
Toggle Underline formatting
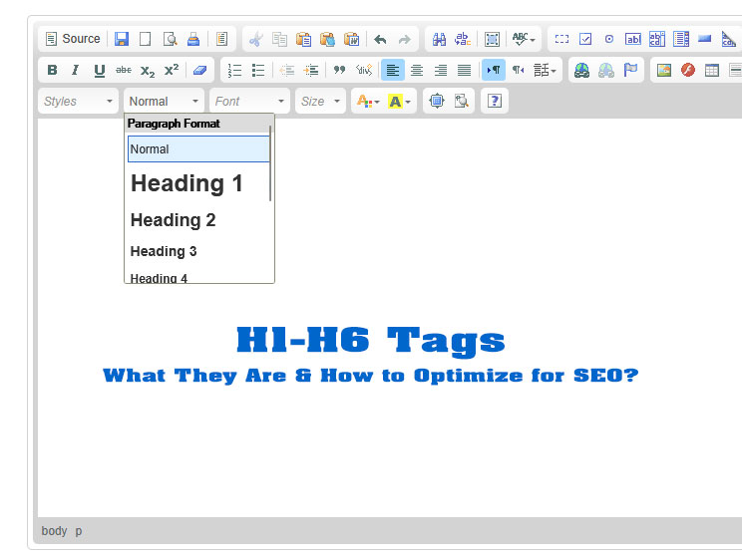point(100,70)
